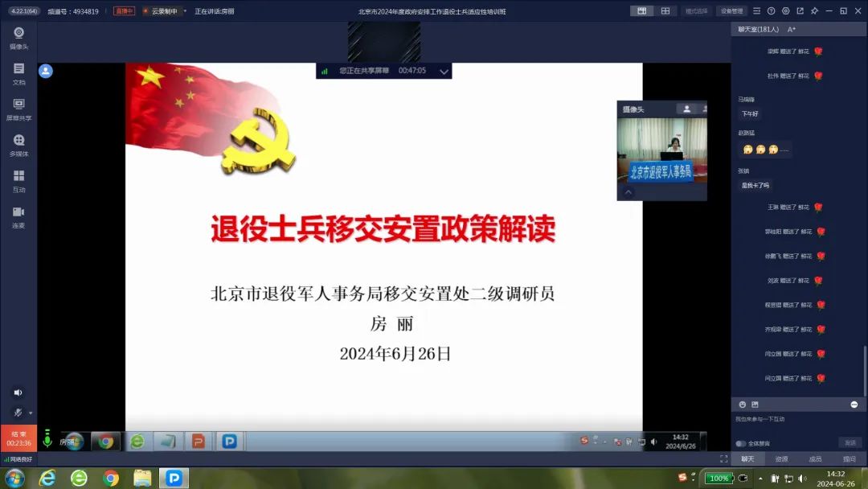
Task: Click the 发送 send button
Action: 850,443
